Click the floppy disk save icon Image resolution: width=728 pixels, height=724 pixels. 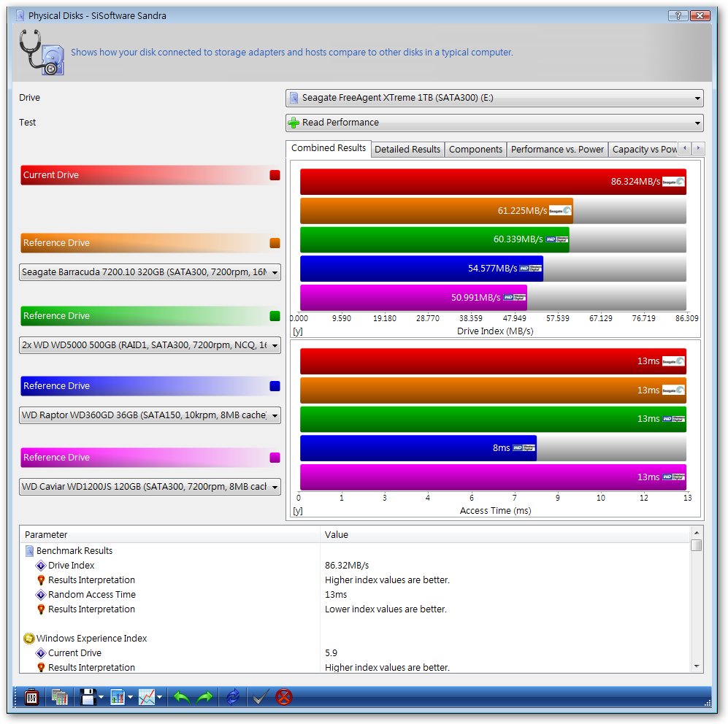pos(88,697)
